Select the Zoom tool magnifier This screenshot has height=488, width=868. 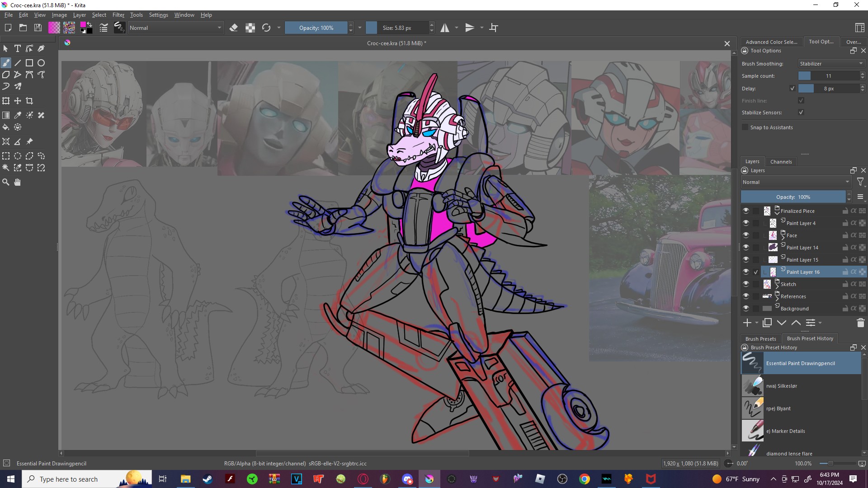coord(6,182)
